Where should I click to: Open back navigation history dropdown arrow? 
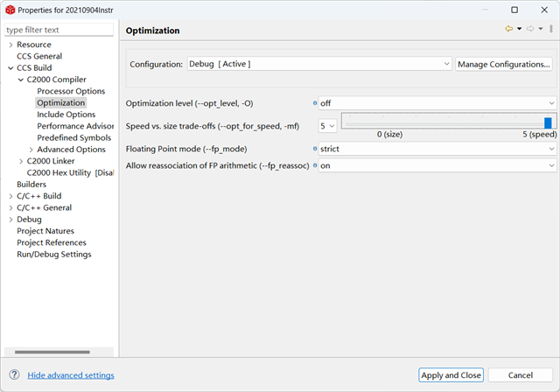[519, 29]
